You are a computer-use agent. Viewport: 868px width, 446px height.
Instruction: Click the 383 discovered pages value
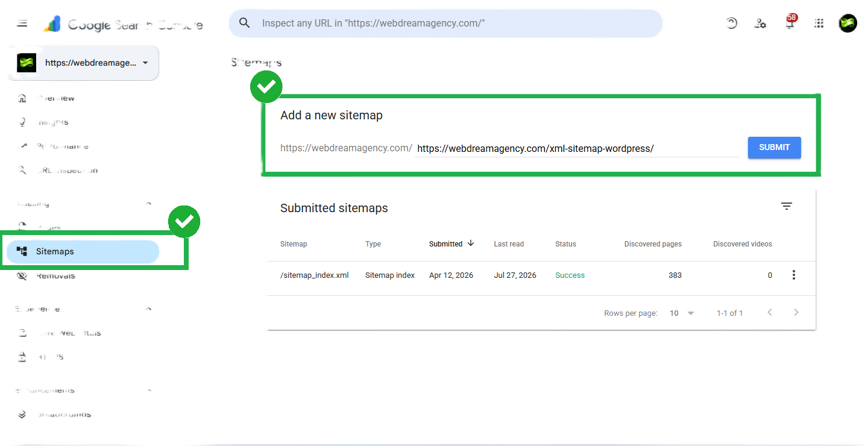[675, 275]
